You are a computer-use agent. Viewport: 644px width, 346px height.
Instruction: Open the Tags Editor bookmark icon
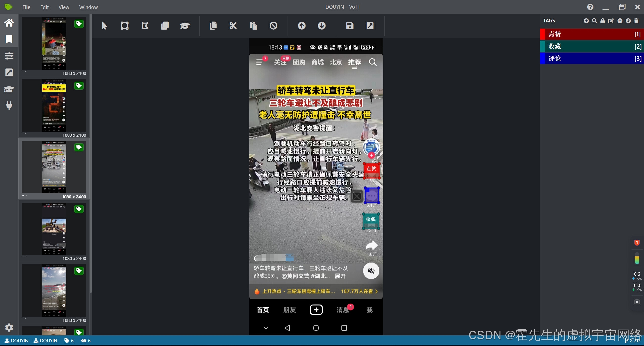coord(9,39)
